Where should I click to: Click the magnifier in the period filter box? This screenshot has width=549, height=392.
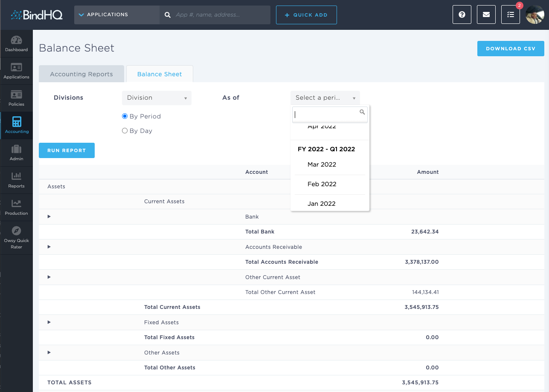pos(362,112)
